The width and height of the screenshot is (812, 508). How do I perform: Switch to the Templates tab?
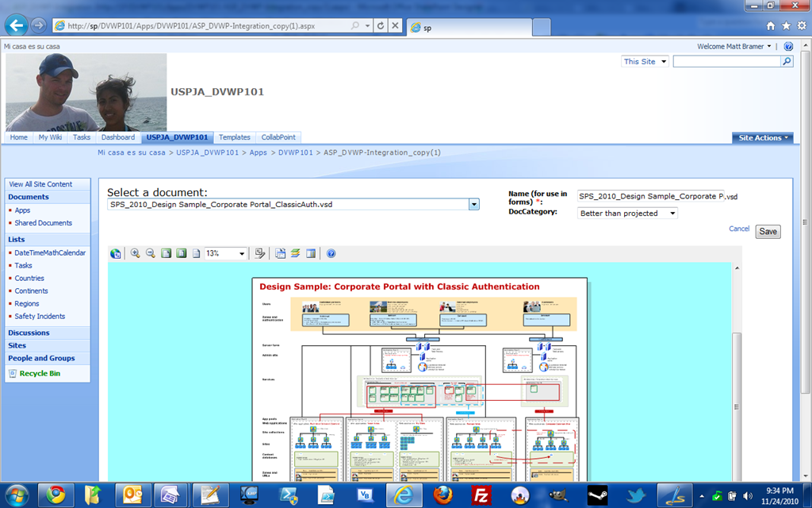[234, 137]
